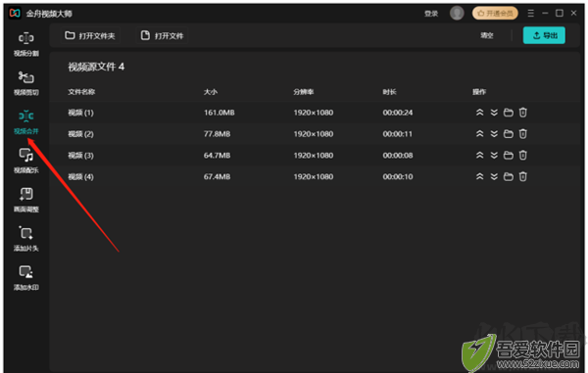This screenshot has width=588, height=373.
Task: Click the 161.0MB size cell
Action: [x=219, y=113]
